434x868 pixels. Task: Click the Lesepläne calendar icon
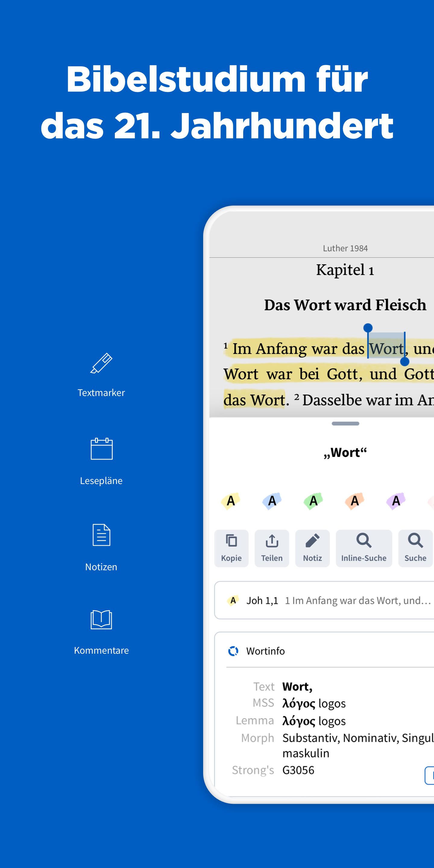102,449
